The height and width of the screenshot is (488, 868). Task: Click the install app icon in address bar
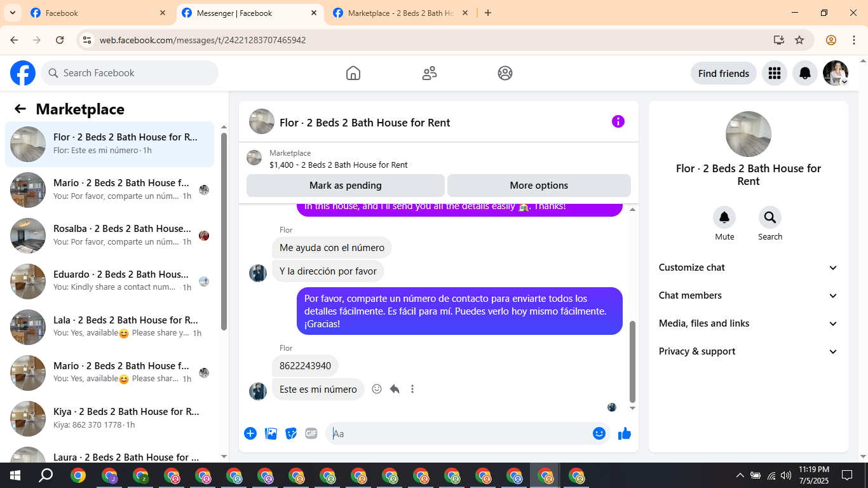[779, 40]
